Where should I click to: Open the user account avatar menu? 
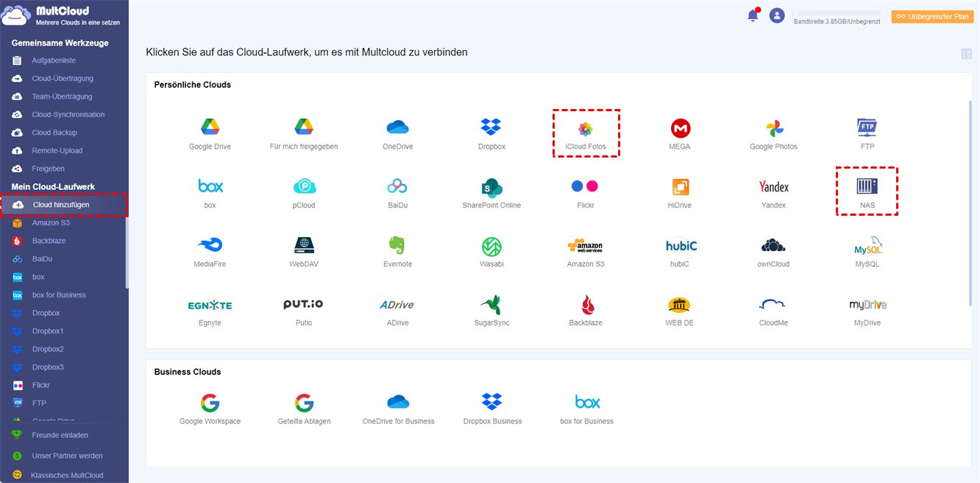777,15
